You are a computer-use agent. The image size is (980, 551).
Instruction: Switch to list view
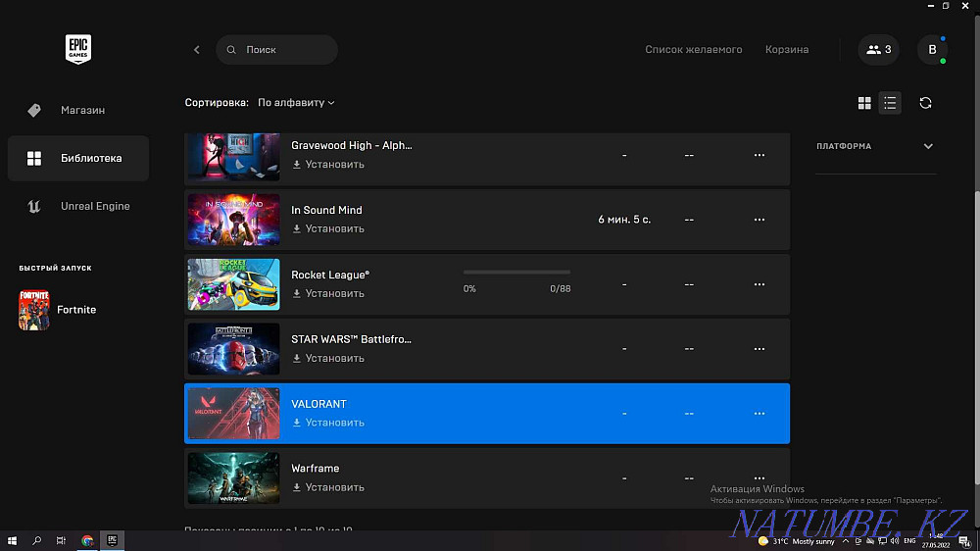(890, 103)
